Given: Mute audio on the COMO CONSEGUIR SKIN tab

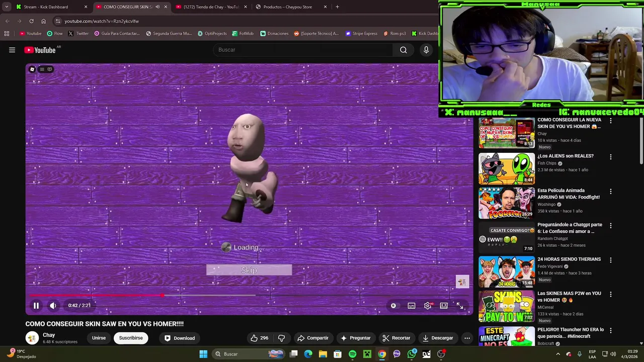Looking at the screenshot, I should (157, 7).
